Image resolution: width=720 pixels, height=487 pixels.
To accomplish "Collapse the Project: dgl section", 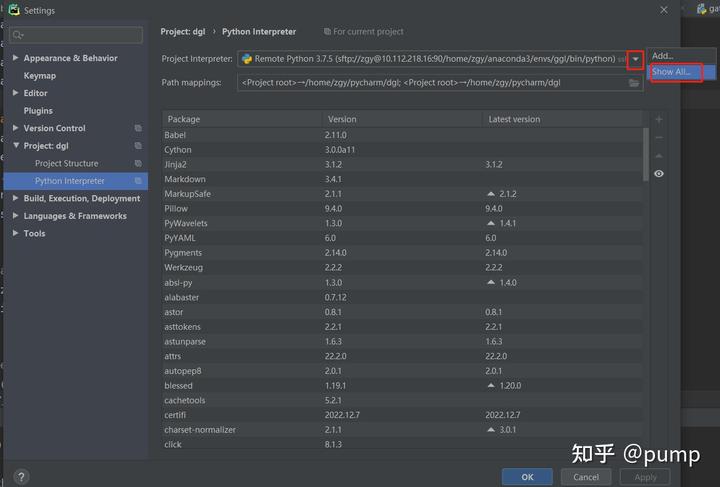I will click(16, 146).
